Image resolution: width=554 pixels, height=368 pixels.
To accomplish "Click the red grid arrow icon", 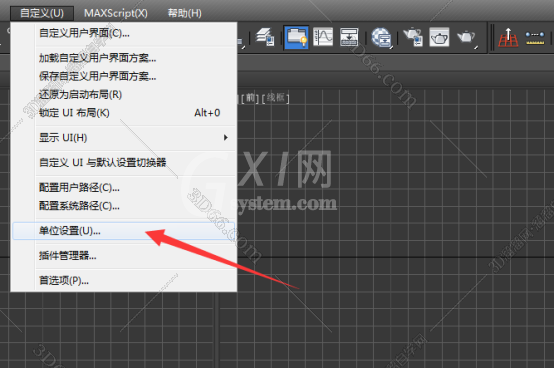I will pyautogui.click(x=508, y=37).
